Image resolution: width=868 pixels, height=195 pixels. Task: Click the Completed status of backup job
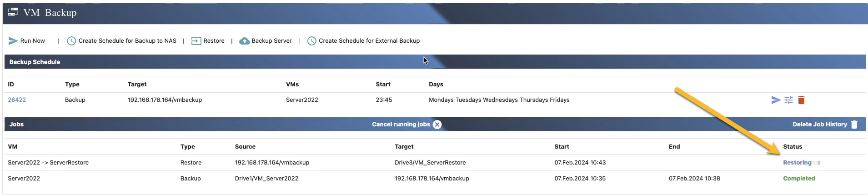(x=799, y=179)
